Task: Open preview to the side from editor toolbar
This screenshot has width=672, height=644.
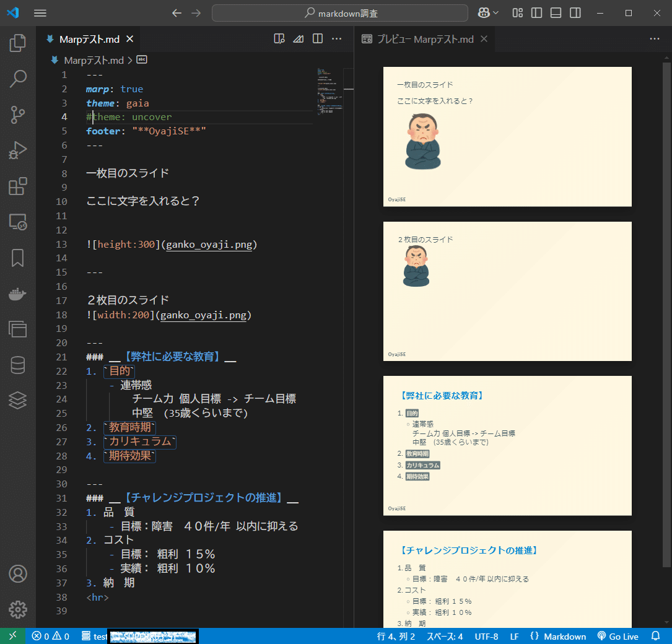Action: point(279,38)
